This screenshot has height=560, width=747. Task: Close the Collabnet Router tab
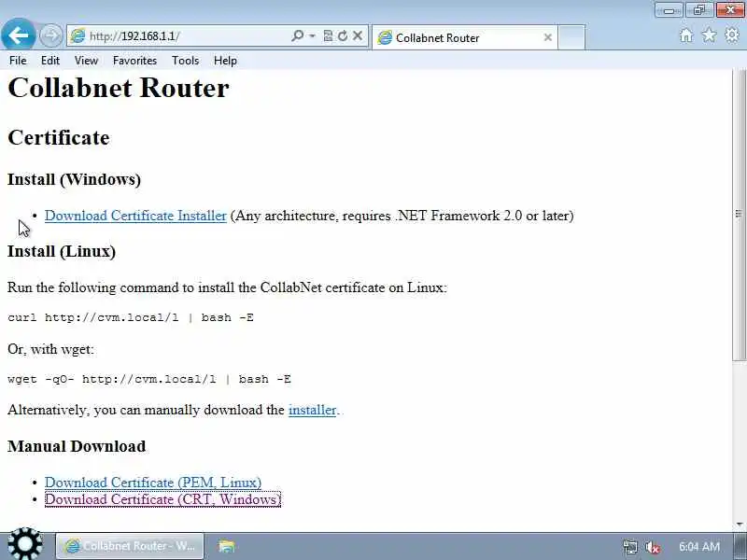click(548, 37)
